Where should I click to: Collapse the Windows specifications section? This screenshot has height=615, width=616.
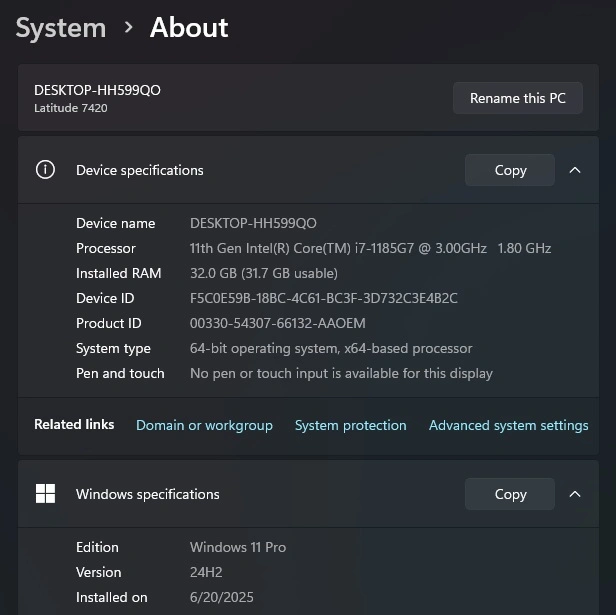[x=575, y=494]
